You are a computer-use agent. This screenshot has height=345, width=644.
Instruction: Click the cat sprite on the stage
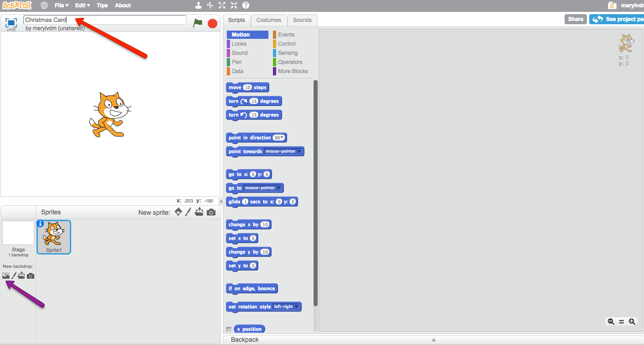pos(110,114)
